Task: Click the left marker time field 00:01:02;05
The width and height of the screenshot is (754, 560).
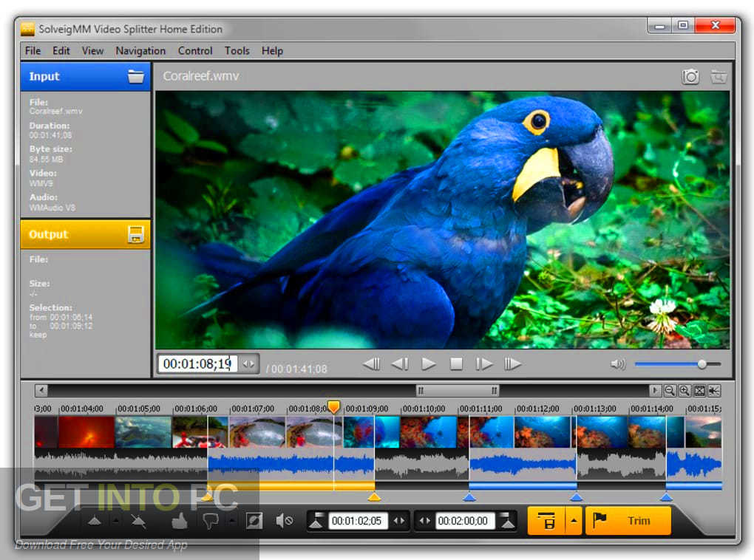Action: coord(357,521)
